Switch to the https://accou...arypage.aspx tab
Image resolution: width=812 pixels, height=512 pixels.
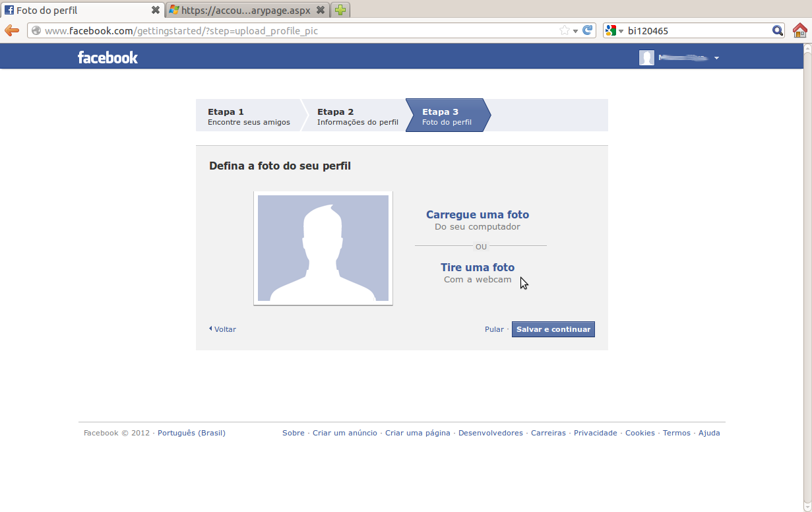(x=247, y=10)
